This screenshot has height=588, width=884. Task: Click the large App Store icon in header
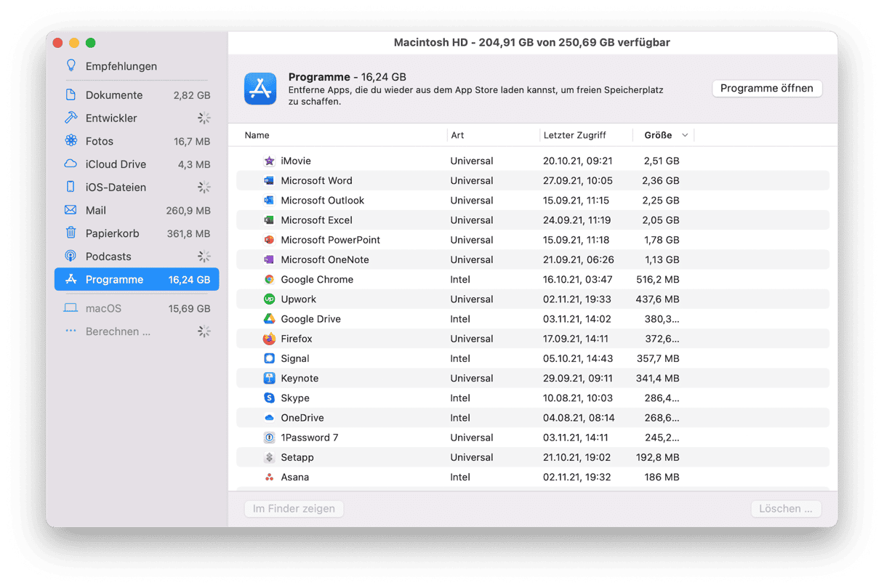[x=260, y=89]
